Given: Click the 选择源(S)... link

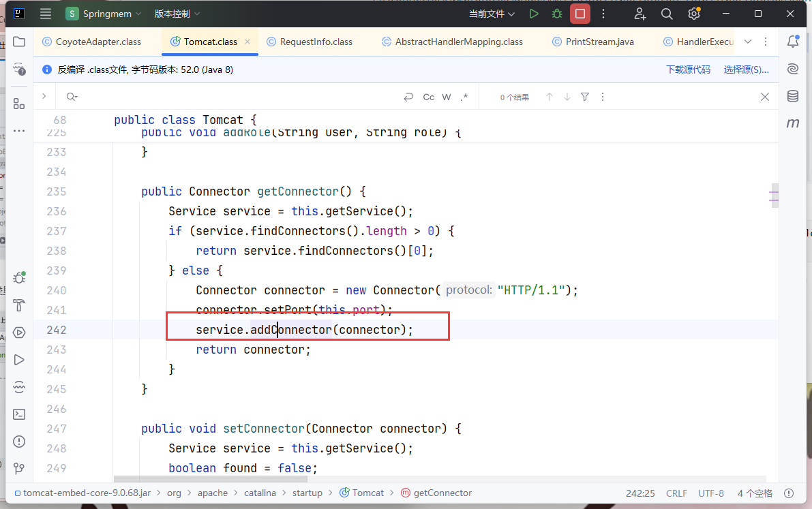Looking at the screenshot, I should click(x=746, y=70).
